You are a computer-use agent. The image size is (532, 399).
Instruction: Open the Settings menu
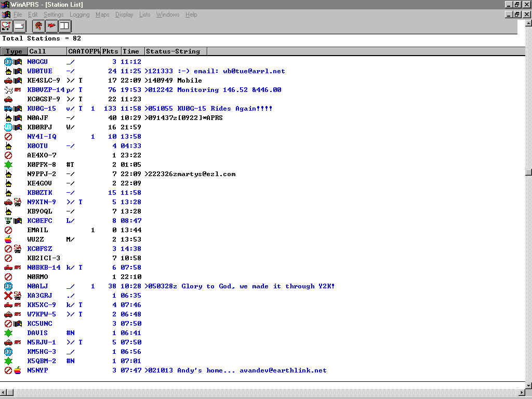pos(54,15)
